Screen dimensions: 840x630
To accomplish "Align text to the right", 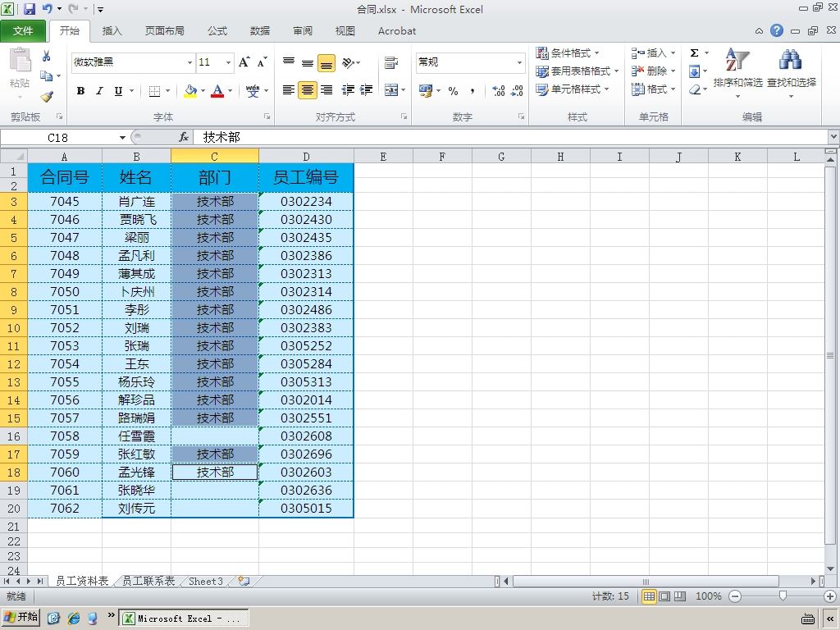I will click(326, 90).
